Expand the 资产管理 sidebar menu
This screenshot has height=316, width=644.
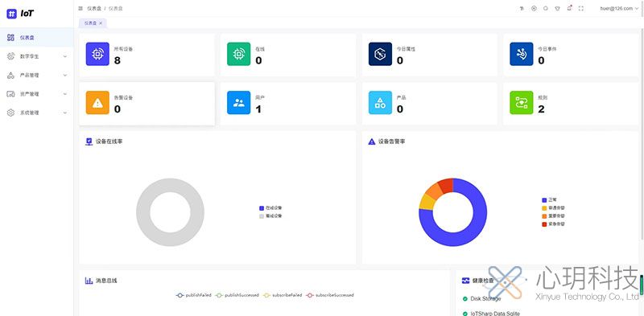click(x=36, y=94)
